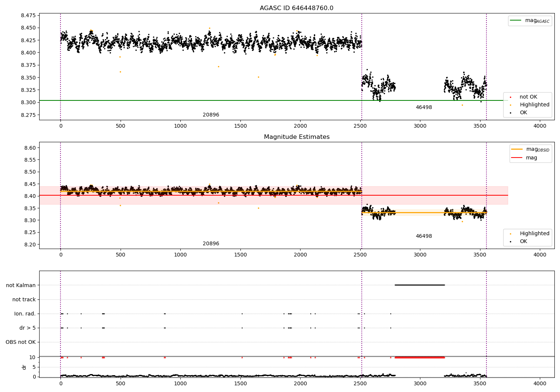
Task: Click the 4000 x-axis tick of the top plot
Action: coord(540,126)
